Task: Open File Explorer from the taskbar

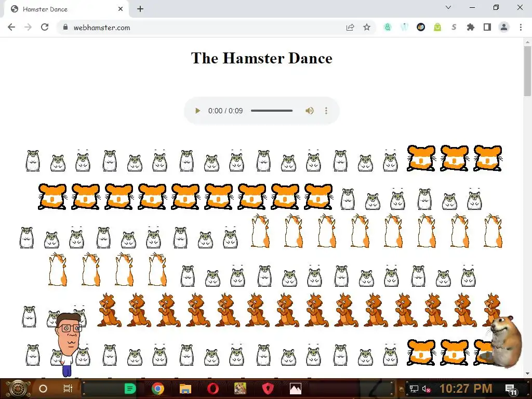Action: click(x=185, y=389)
